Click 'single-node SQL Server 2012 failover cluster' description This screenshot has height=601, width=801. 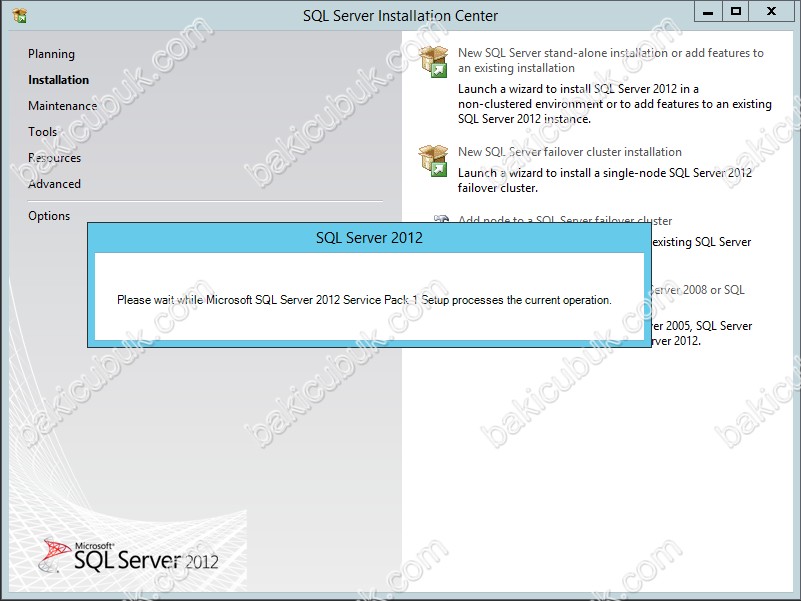pyautogui.click(x=605, y=180)
